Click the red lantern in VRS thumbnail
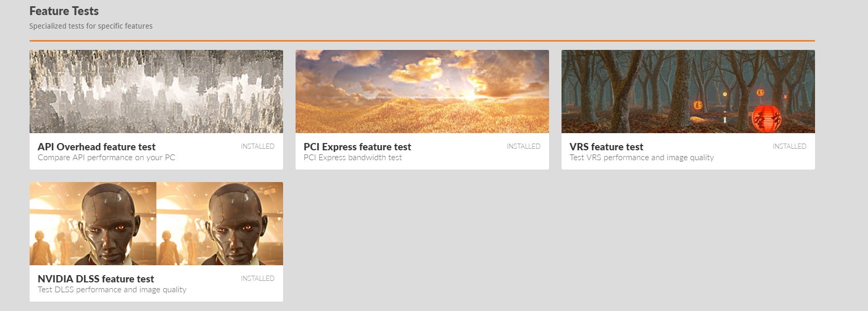The image size is (868, 311). [x=766, y=119]
